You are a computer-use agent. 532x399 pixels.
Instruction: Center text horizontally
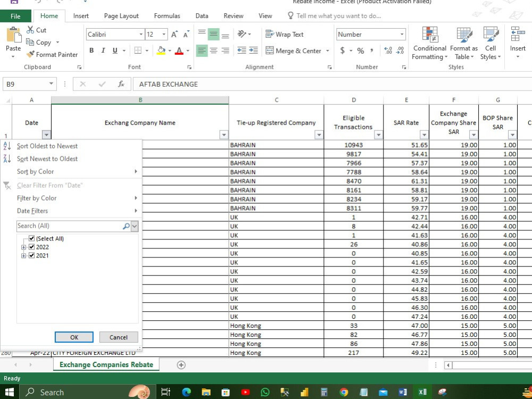click(x=213, y=51)
